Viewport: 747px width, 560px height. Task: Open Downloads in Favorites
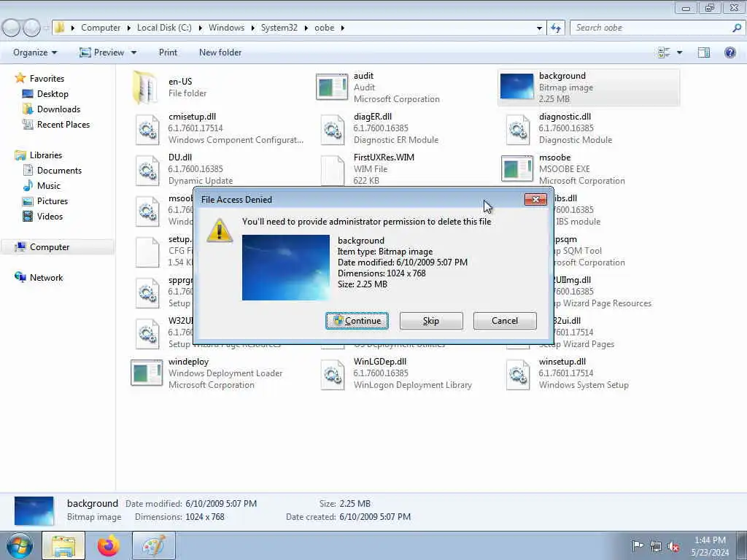click(x=58, y=109)
